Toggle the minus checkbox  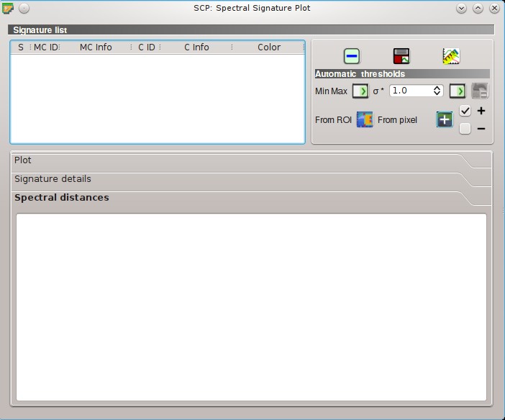(465, 129)
